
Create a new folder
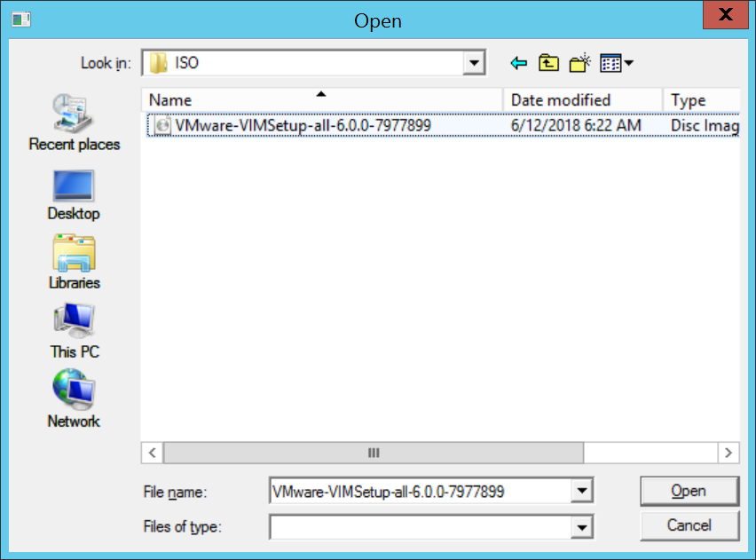click(x=579, y=63)
